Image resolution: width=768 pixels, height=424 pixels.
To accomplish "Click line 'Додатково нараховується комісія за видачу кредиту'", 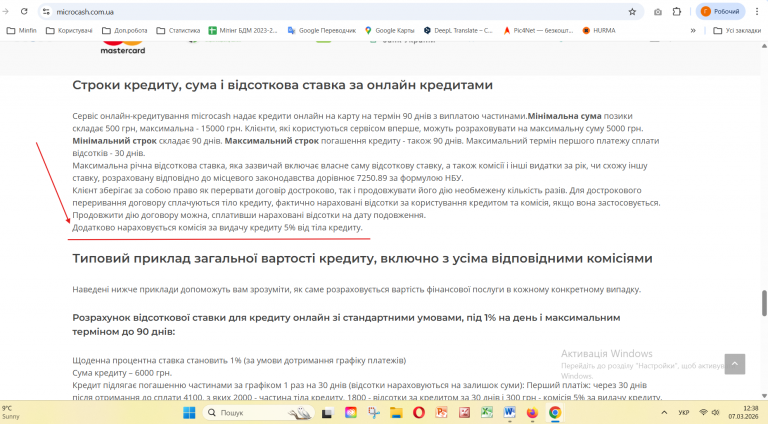I will 217,228.
